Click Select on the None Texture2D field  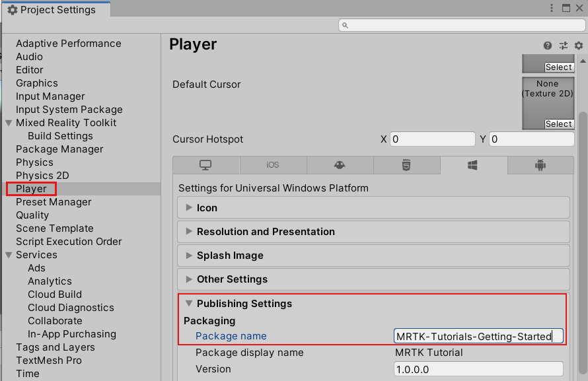[558, 123]
